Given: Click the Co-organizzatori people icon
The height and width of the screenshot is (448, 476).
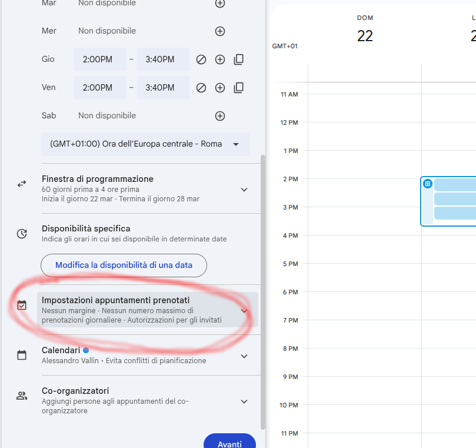Looking at the screenshot, I should [x=22, y=396].
